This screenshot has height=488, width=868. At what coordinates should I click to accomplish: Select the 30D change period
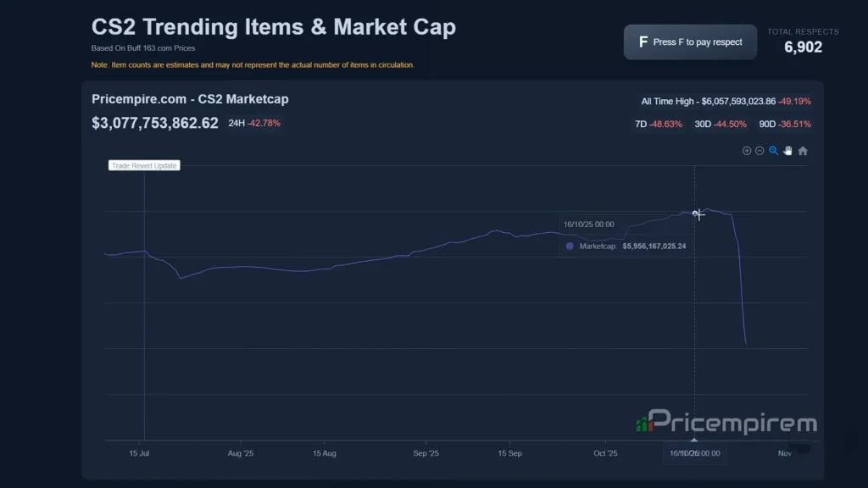[x=721, y=124]
